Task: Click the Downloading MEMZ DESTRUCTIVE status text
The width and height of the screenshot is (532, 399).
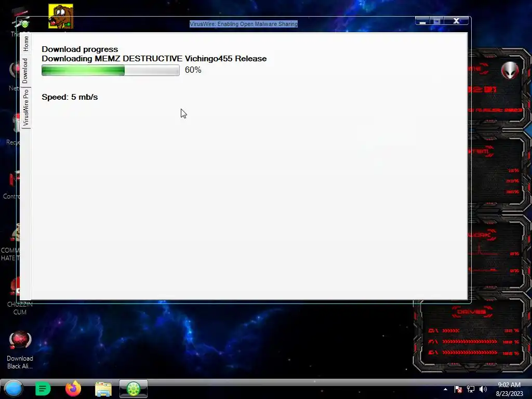Action: [154, 58]
